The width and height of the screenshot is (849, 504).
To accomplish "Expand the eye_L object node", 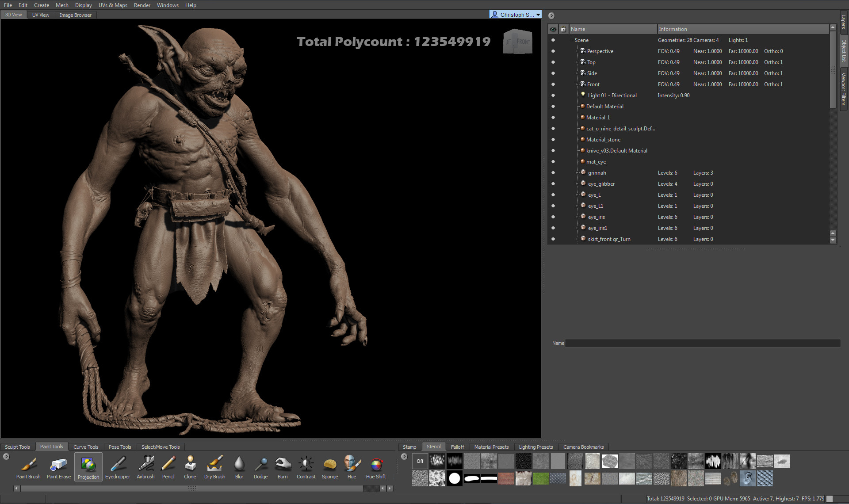I will 577,195.
